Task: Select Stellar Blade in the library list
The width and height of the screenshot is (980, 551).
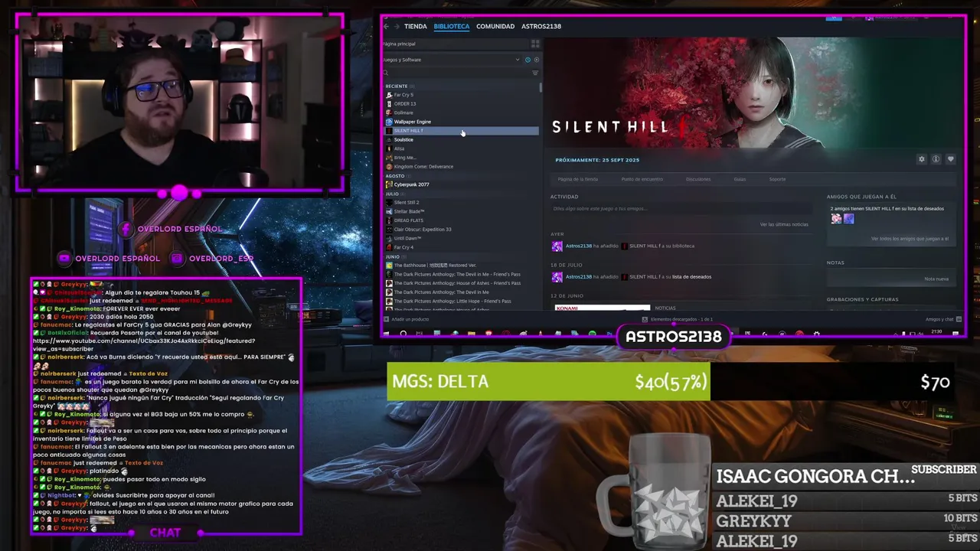Action: tap(462, 211)
